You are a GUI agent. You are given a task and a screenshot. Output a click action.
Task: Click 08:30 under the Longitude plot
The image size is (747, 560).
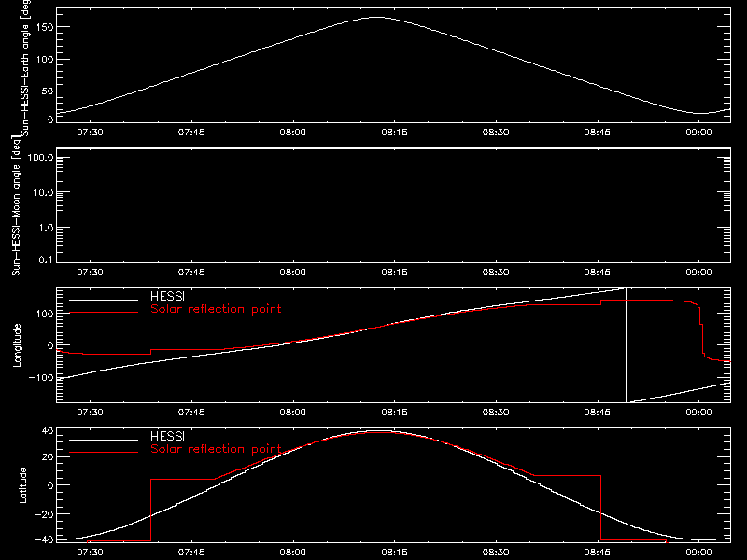click(x=496, y=412)
